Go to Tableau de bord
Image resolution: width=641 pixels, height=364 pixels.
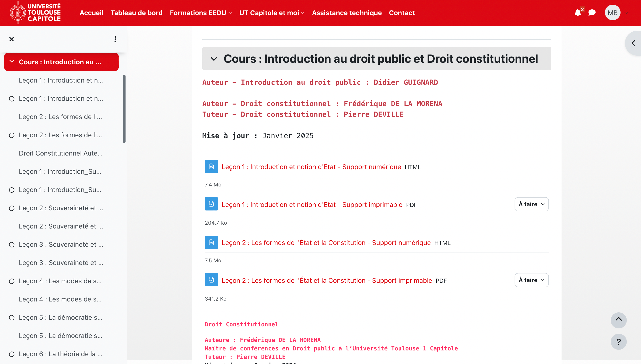coord(136,13)
